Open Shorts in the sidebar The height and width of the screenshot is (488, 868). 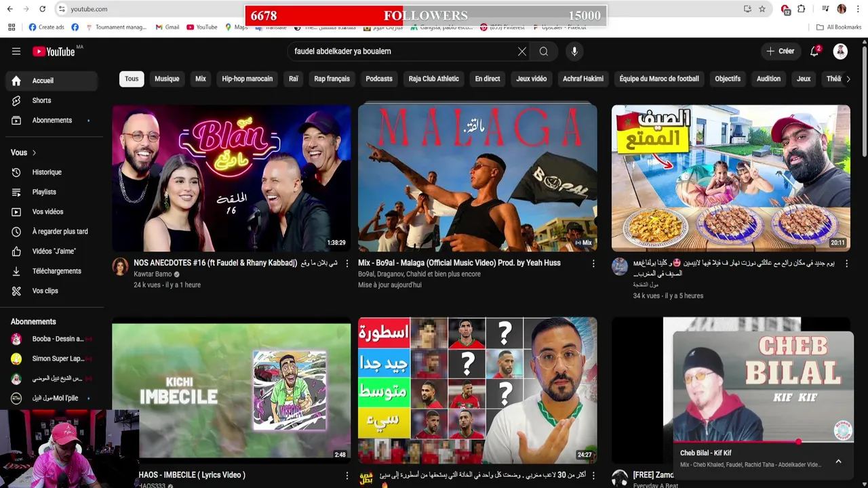(x=52, y=100)
